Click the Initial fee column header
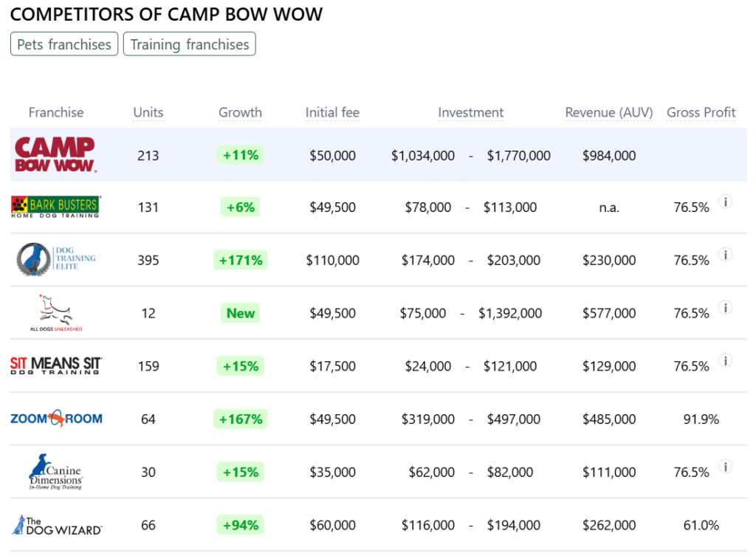Image resolution: width=756 pixels, height=556 pixels. point(332,112)
